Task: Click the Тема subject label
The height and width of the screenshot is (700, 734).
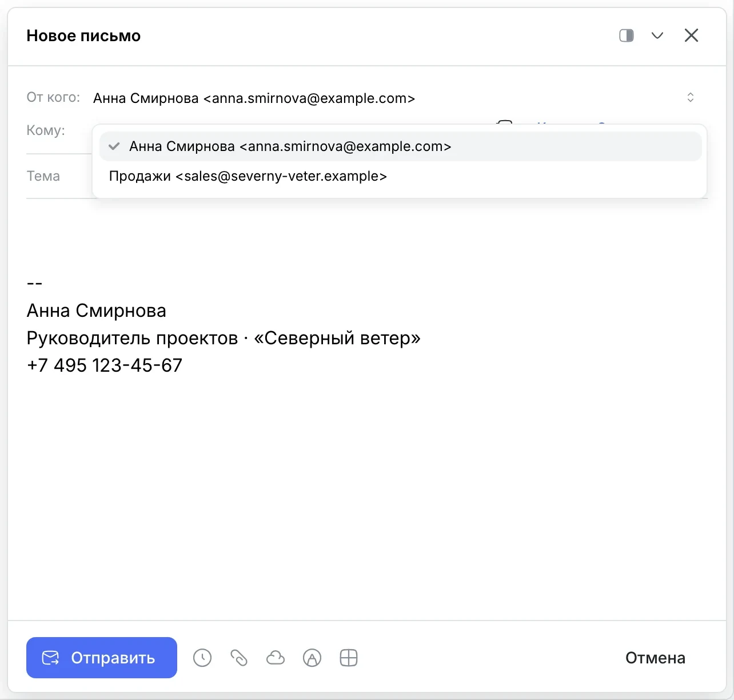Action: pos(43,176)
